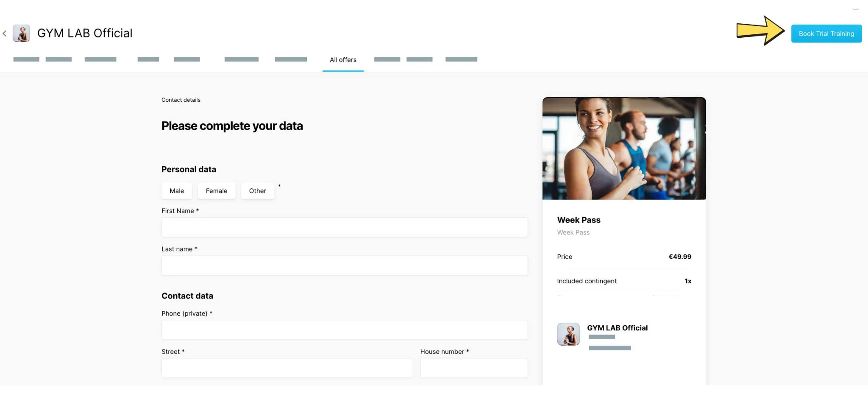Focus the Phone (private) input field

345,330
